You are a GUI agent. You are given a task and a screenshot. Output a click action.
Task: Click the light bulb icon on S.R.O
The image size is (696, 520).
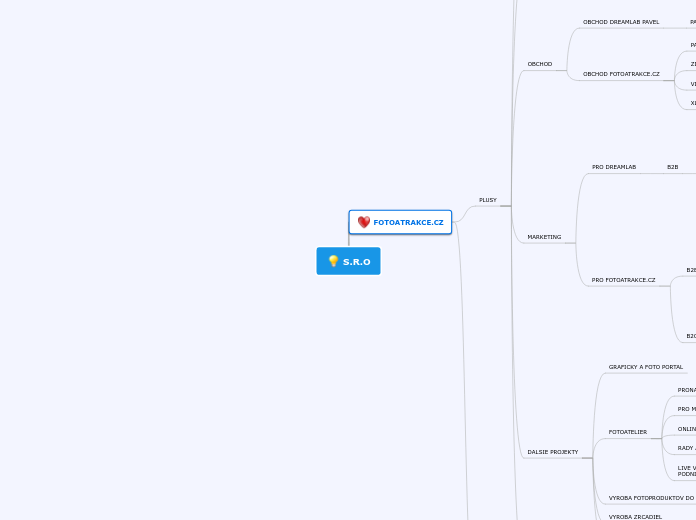pyautogui.click(x=333, y=261)
